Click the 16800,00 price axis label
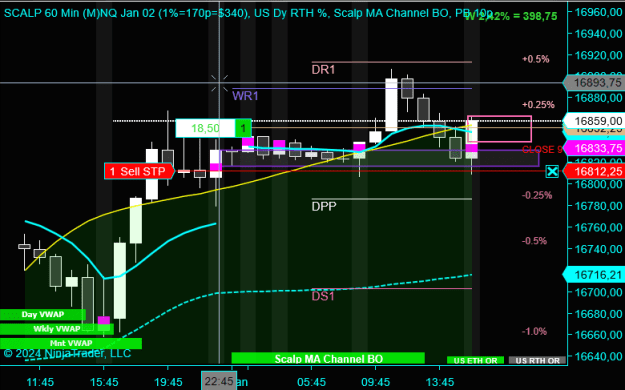This screenshot has width=625, height=390. coord(598,184)
